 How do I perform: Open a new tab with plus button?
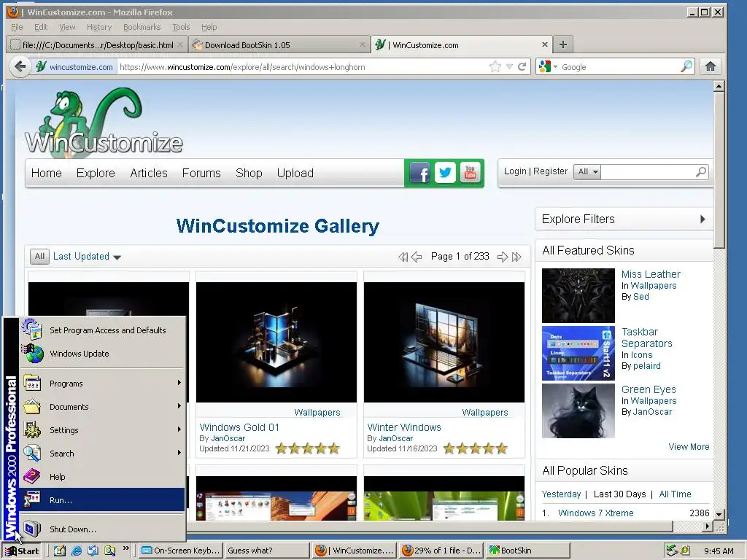pyautogui.click(x=562, y=44)
